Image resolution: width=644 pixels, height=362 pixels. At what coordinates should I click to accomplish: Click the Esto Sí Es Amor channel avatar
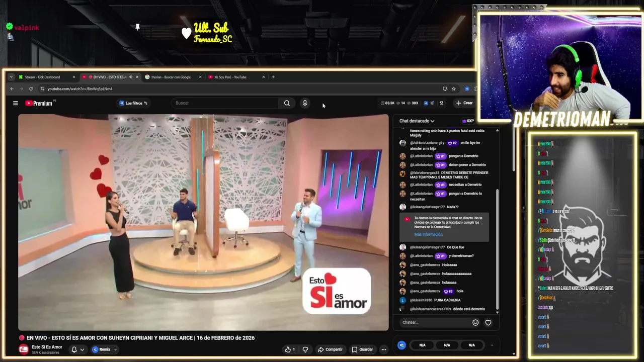pyautogui.click(x=24, y=349)
